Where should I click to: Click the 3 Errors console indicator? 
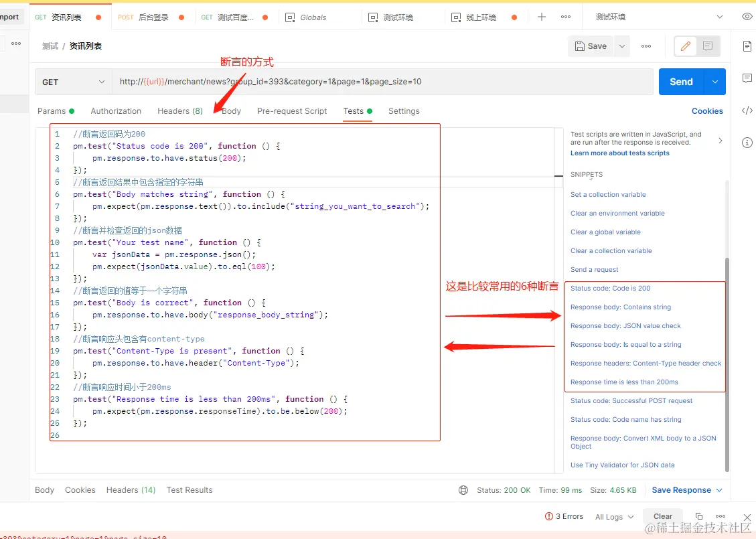[x=564, y=516]
